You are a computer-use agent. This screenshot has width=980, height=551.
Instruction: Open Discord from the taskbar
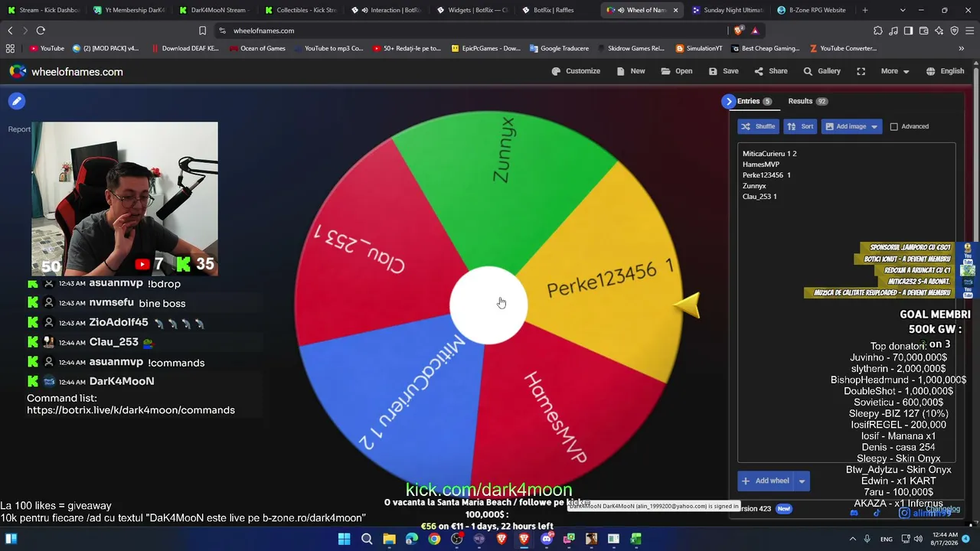(547, 539)
